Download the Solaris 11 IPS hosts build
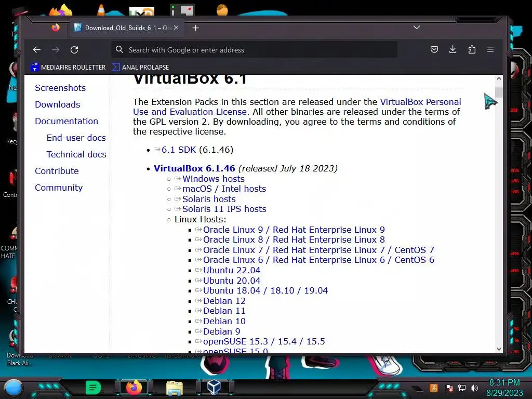 click(224, 209)
